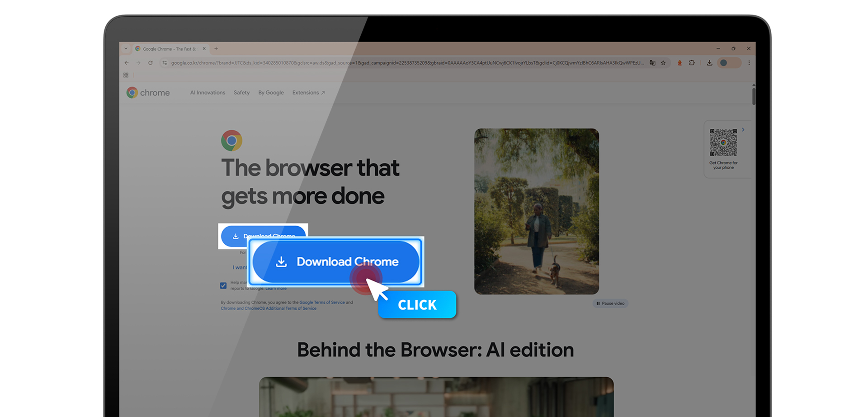The height and width of the screenshot is (417, 868).
Task: Click the enlarged Download Chrome button
Action: (x=336, y=262)
